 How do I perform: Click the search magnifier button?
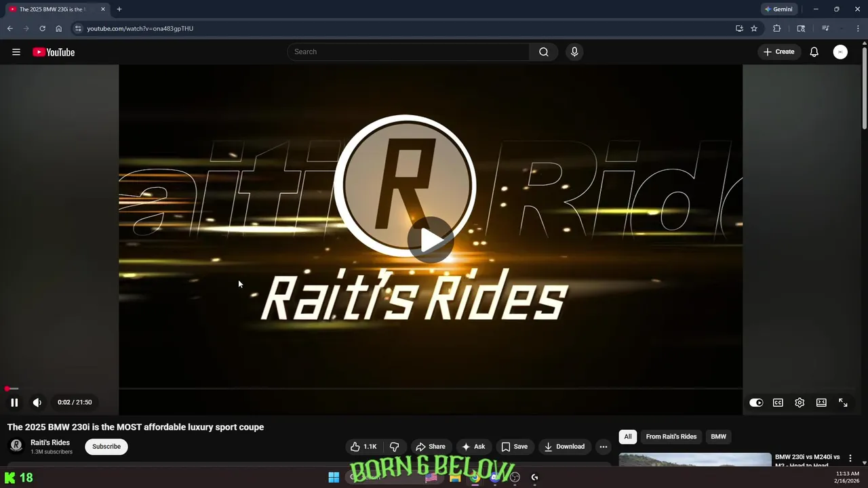[x=544, y=52]
